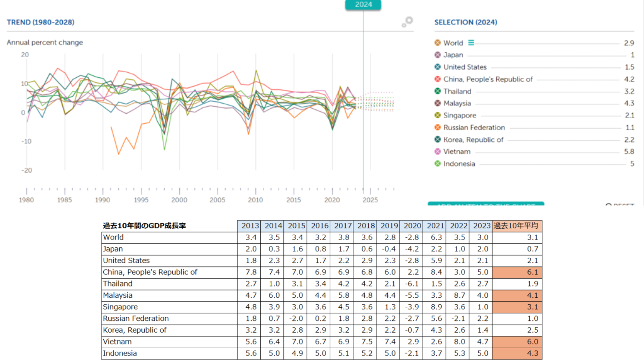
Task: Remove Japan series with its purple X icon
Action: 437,55
